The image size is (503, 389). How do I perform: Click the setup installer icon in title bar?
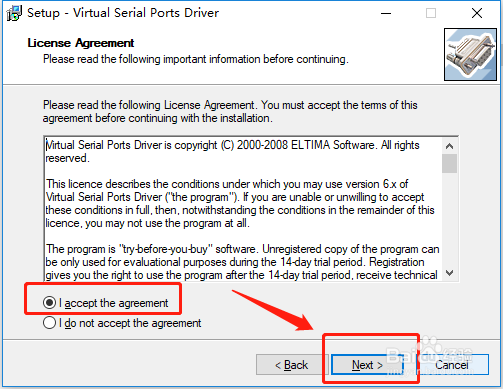(14, 13)
